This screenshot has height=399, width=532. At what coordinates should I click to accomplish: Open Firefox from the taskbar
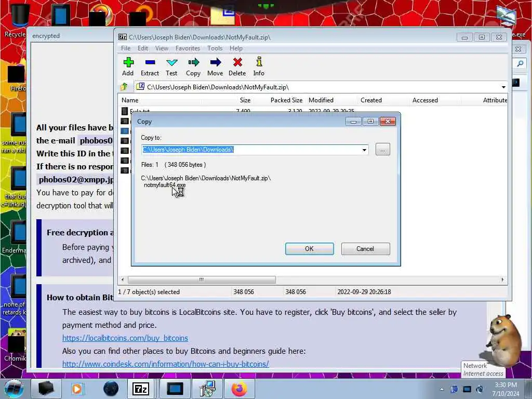click(239, 389)
